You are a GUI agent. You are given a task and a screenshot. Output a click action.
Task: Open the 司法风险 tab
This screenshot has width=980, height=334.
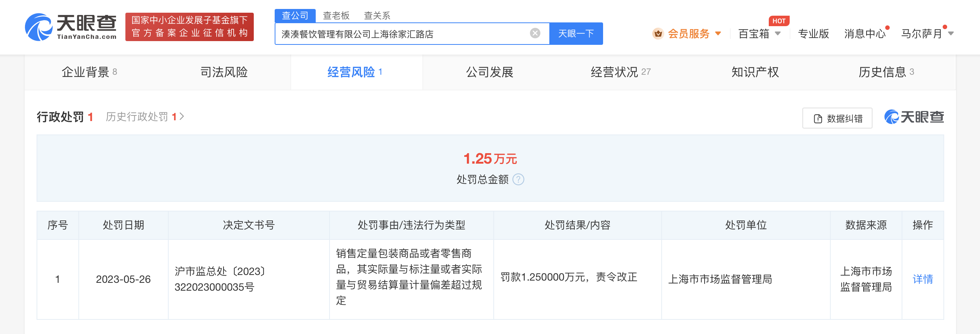click(x=224, y=72)
